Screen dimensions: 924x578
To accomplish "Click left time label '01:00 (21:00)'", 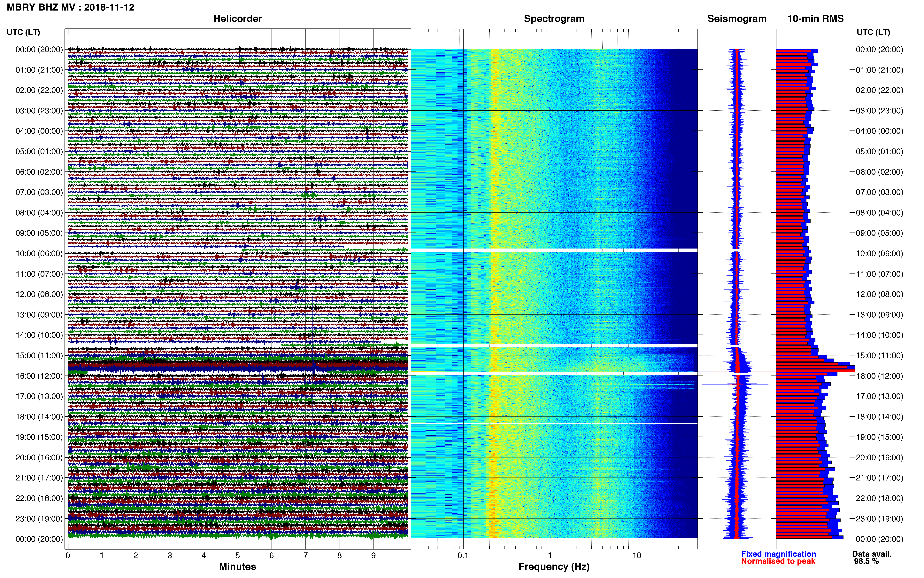I will [39, 70].
